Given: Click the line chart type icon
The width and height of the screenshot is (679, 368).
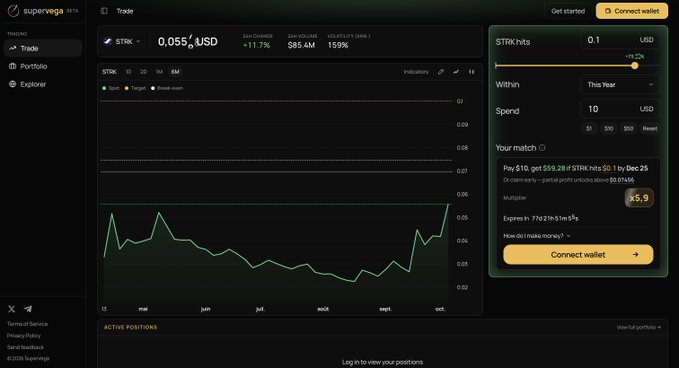Looking at the screenshot, I should coord(456,72).
